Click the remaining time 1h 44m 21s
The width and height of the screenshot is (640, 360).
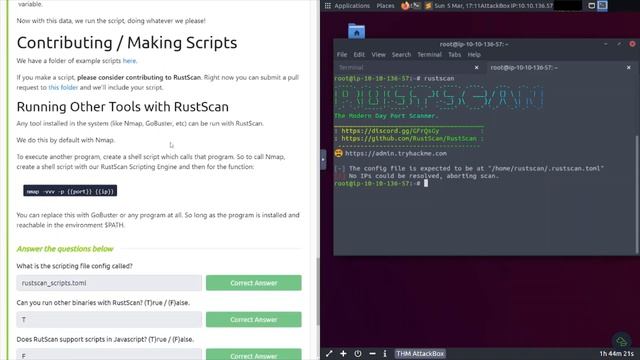click(x=617, y=353)
